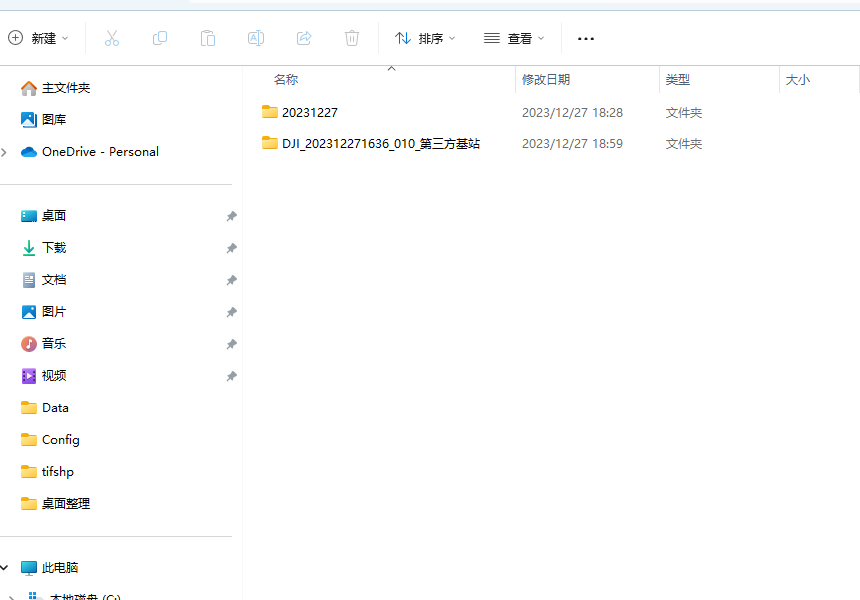Click the Delete trash can icon
This screenshot has height=600, width=860.
(352, 38)
